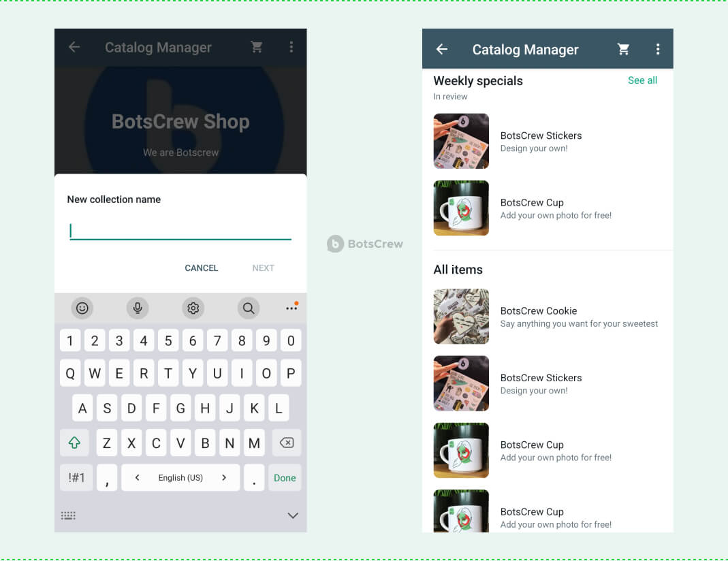Tap three-dot menu in dimmed left header
The image size is (728, 561).
point(291,47)
